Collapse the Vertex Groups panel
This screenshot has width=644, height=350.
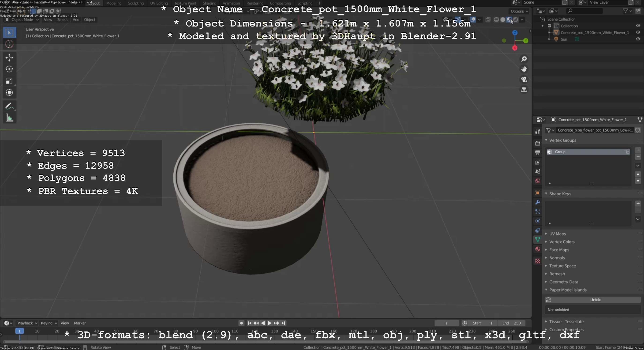tap(546, 140)
